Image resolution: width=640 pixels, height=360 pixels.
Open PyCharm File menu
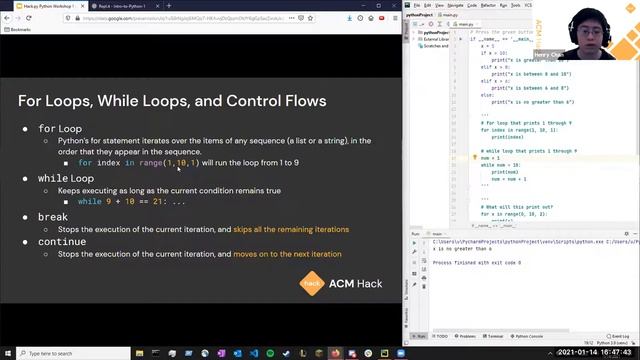(x=417, y=5)
